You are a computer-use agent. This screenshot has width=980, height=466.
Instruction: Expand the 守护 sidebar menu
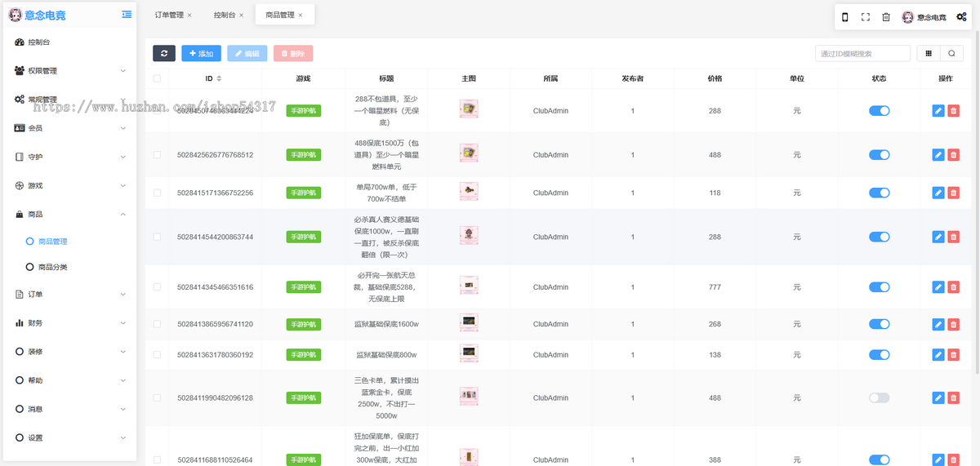70,157
